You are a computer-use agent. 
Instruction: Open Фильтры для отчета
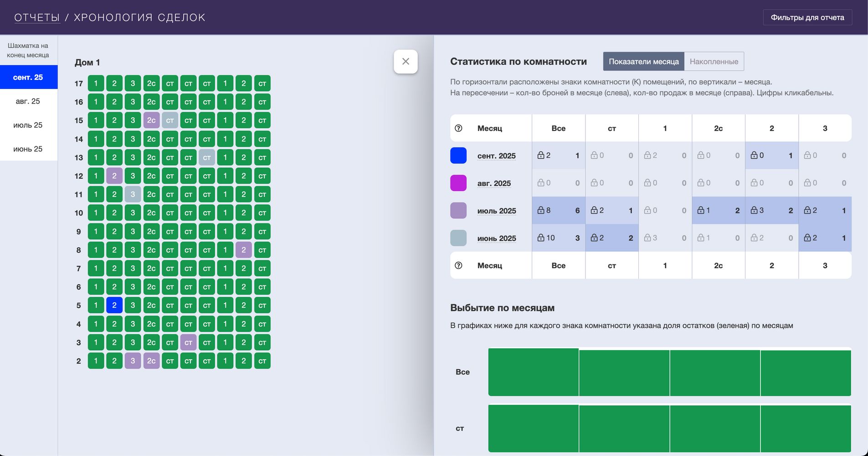coord(807,17)
